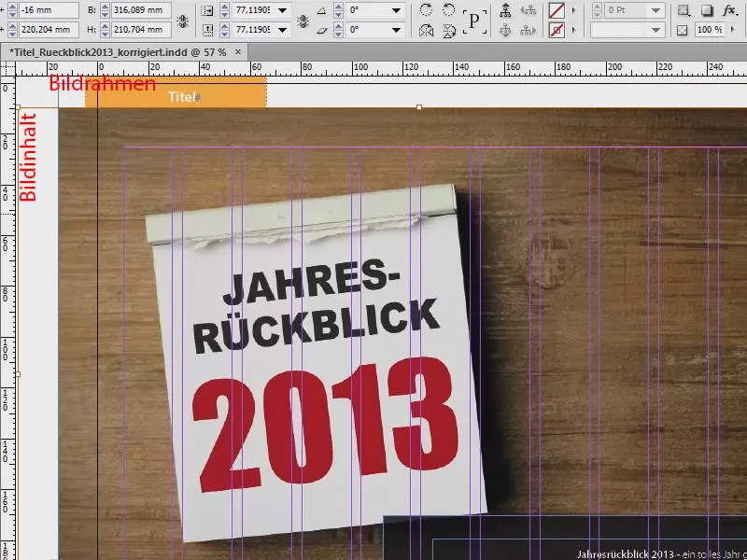Click the Y position stepper arrows
This screenshot has height=560, width=747.
pos(13,30)
